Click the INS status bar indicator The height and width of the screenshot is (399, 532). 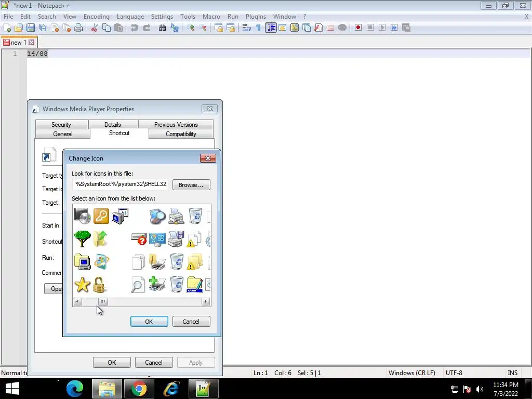(512, 373)
